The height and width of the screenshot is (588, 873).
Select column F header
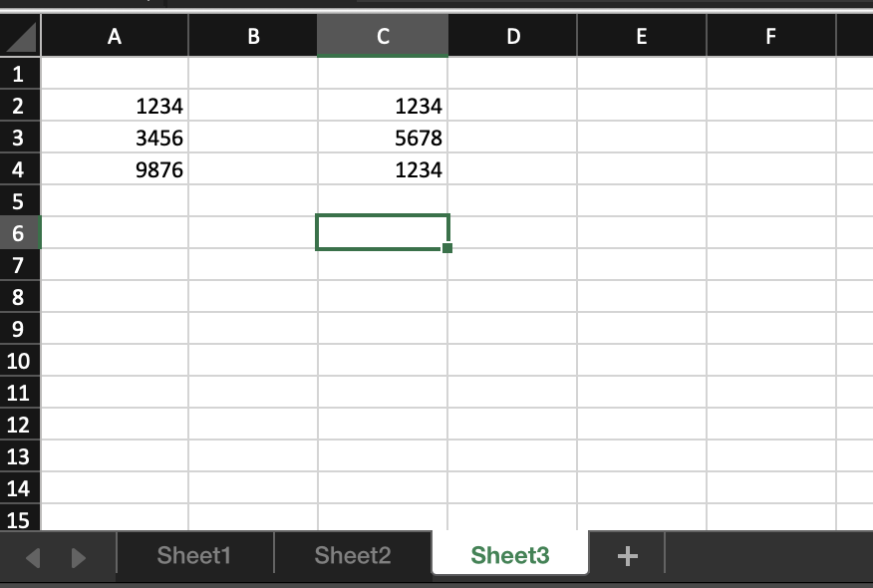(x=771, y=36)
